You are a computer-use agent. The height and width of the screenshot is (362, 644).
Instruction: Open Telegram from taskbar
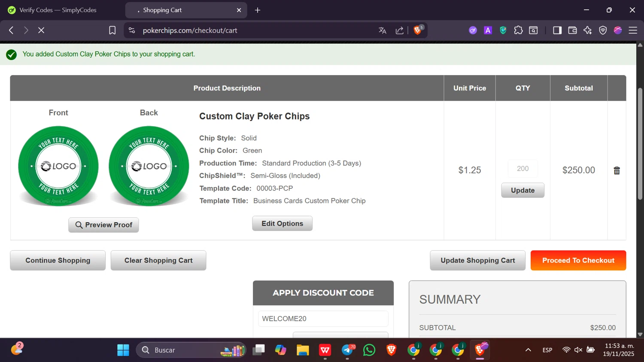347,350
